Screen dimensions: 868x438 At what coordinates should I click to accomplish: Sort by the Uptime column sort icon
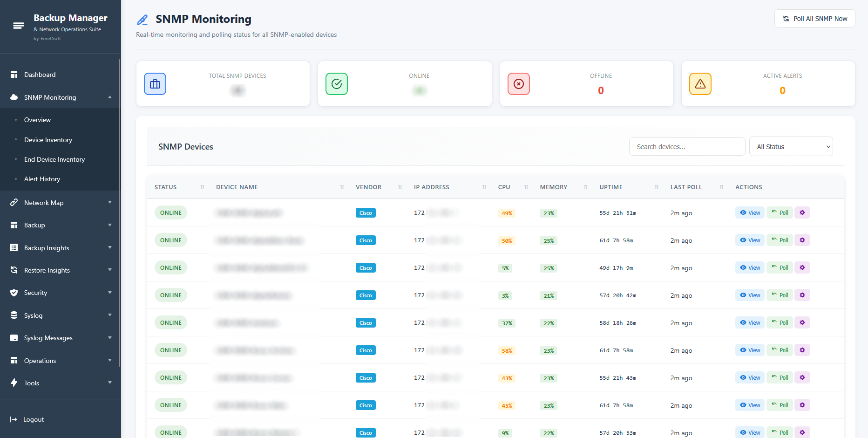657,187
